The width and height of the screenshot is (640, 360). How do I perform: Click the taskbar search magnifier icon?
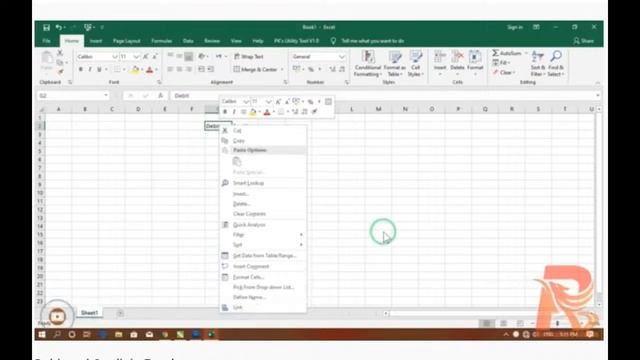coord(57,335)
